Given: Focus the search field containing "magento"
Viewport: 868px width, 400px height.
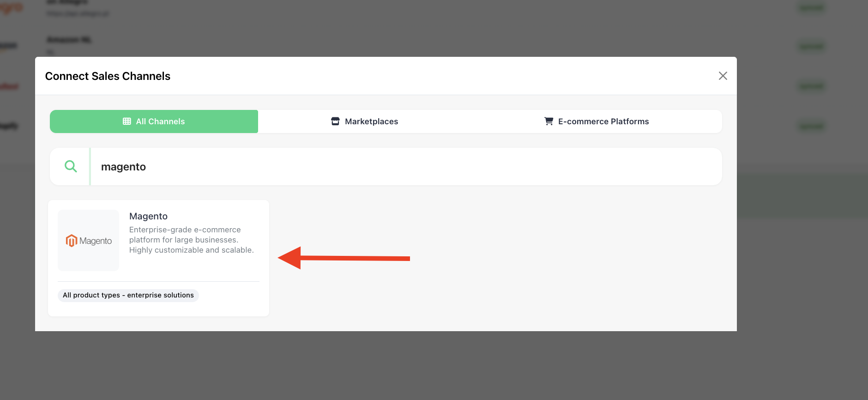Looking at the screenshot, I should click(x=406, y=167).
